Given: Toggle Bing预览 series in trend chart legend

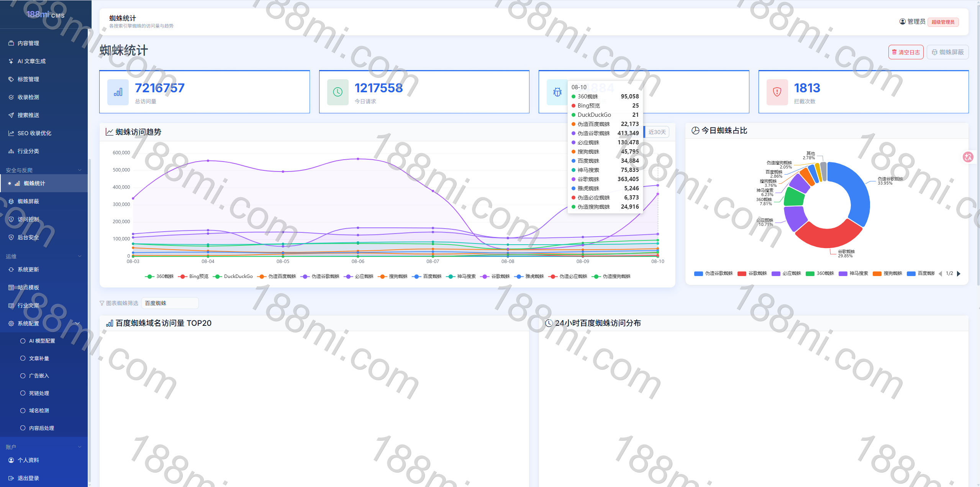Looking at the screenshot, I should pyautogui.click(x=193, y=276).
